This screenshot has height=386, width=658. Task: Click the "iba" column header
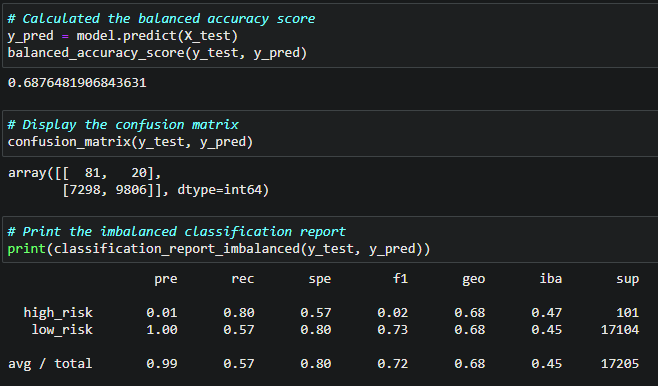pyautogui.click(x=551, y=278)
